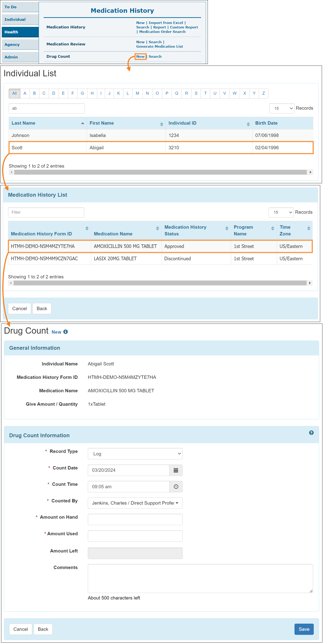Click form ID HTMH-DEMO-N5M4M9CZN7GAC
Viewport: 324px width, 644px height.
(44, 259)
